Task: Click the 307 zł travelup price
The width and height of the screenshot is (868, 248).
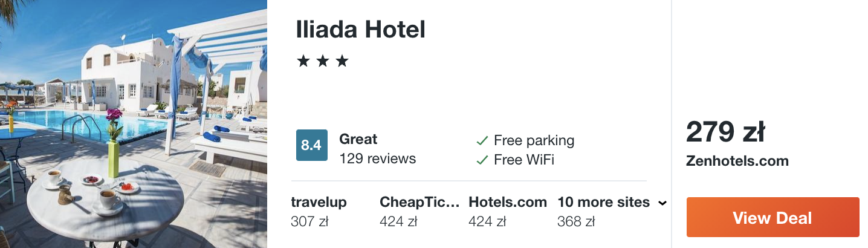Action: (309, 222)
